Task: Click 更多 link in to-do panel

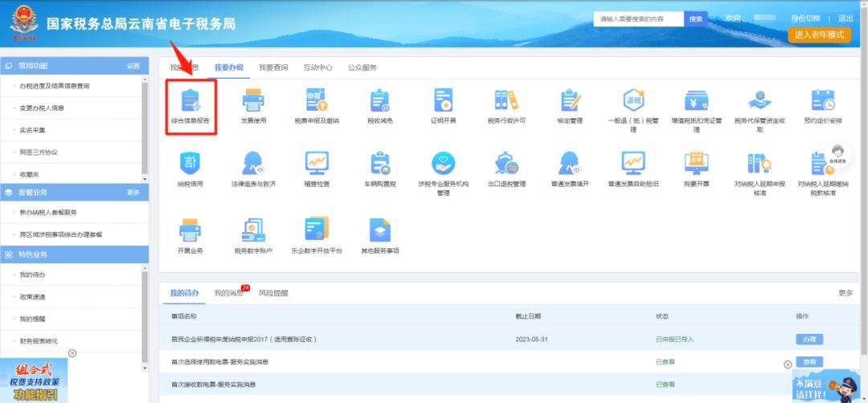Action: (845, 293)
